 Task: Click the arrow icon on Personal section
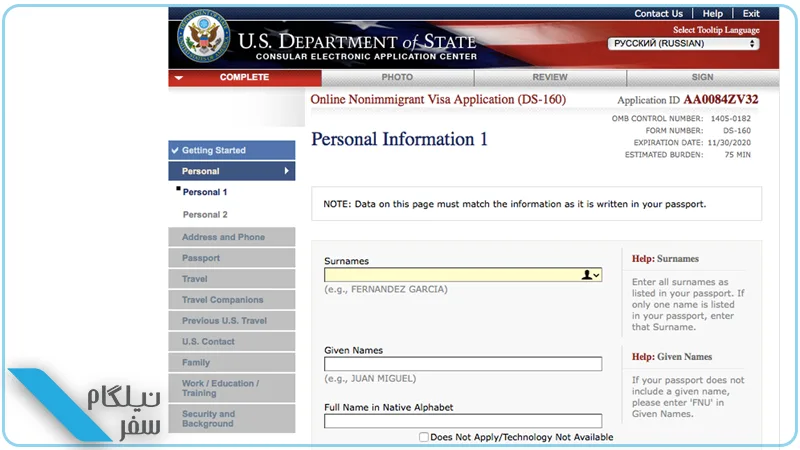pos(286,171)
